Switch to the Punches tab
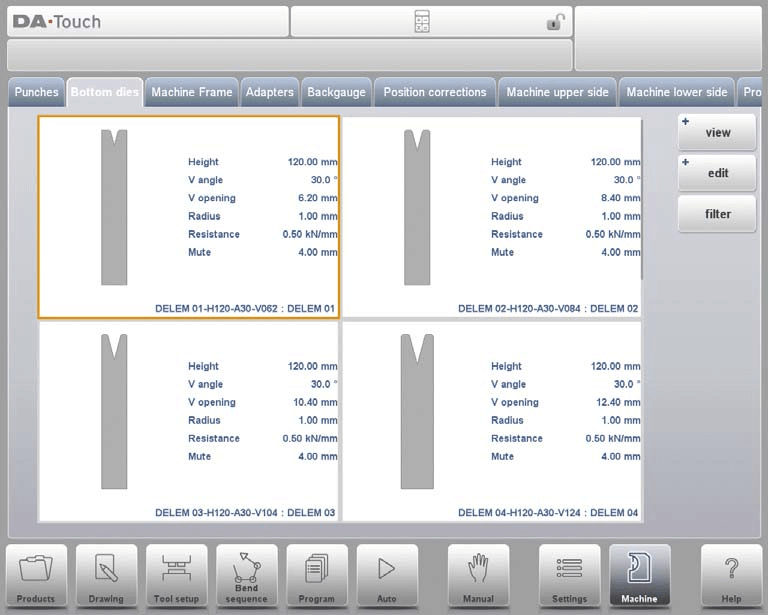The width and height of the screenshot is (768, 615). 36,92
